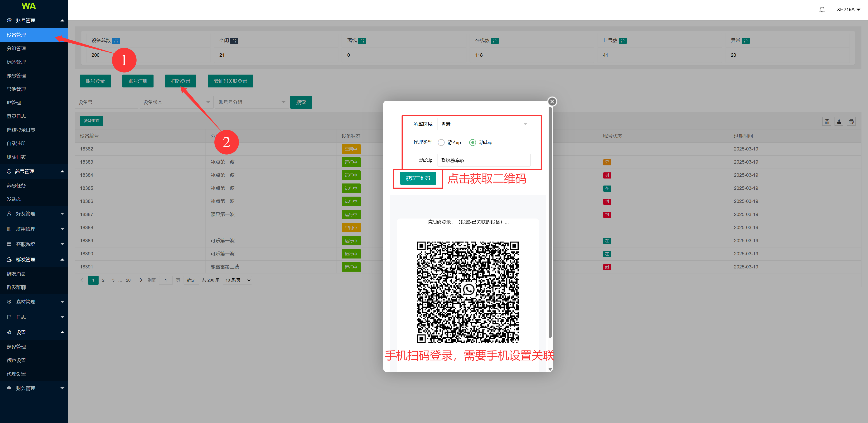Click the next page arrow in pagination
This screenshot has height=423, width=868.
click(x=141, y=280)
